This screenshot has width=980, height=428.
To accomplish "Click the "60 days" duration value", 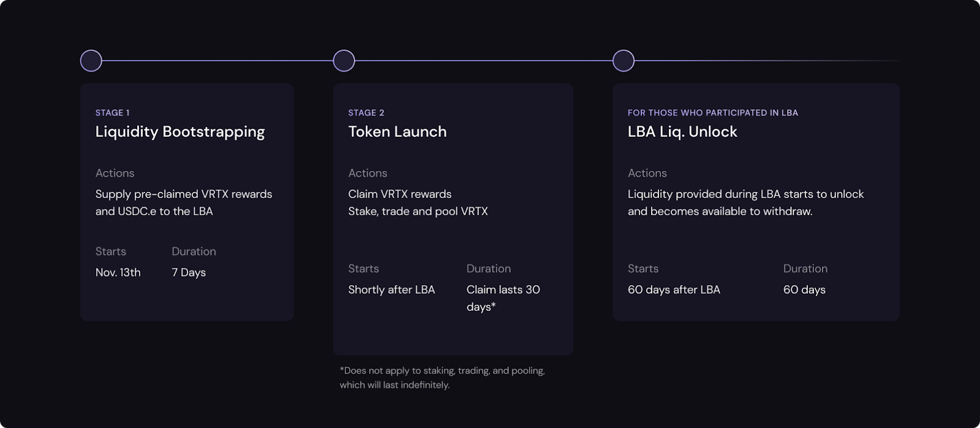I will pyautogui.click(x=804, y=290).
